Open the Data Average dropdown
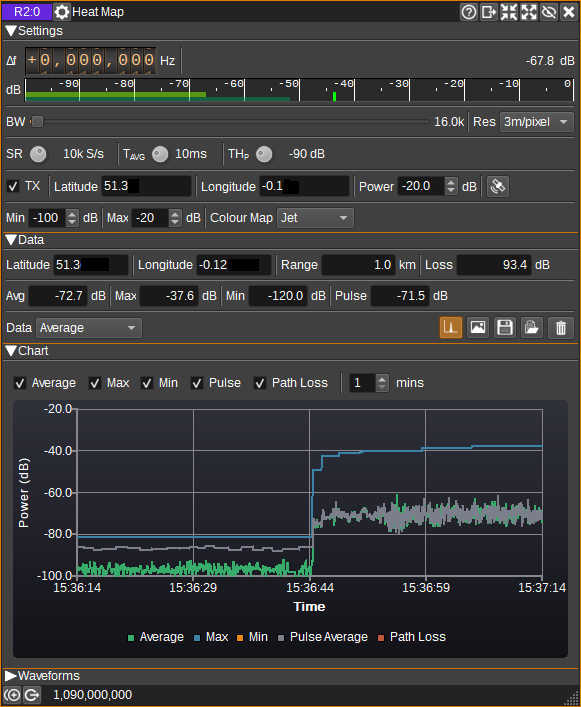This screenshot has height=707, width=581. point(89,328)
